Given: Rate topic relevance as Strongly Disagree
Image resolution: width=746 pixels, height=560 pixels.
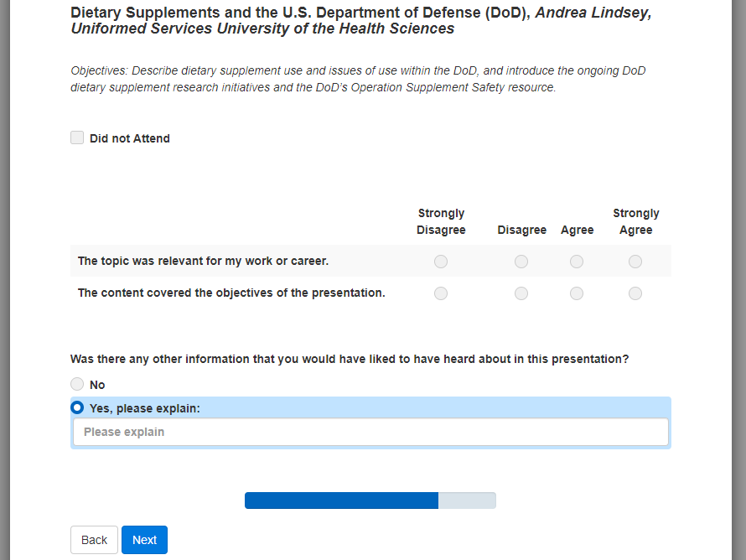Looking at the screenshot, I should tap(441, 262).
